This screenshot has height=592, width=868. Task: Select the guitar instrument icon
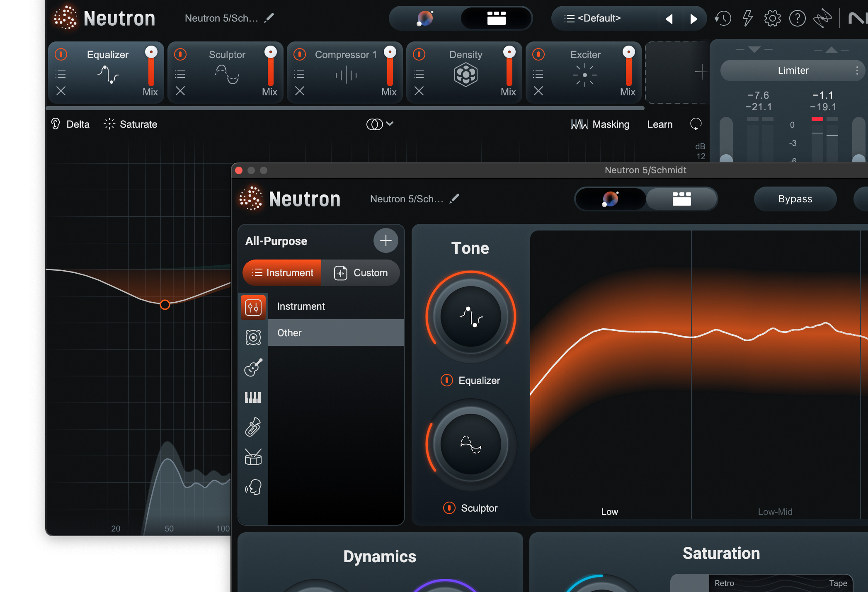click(x=253, y=367)
